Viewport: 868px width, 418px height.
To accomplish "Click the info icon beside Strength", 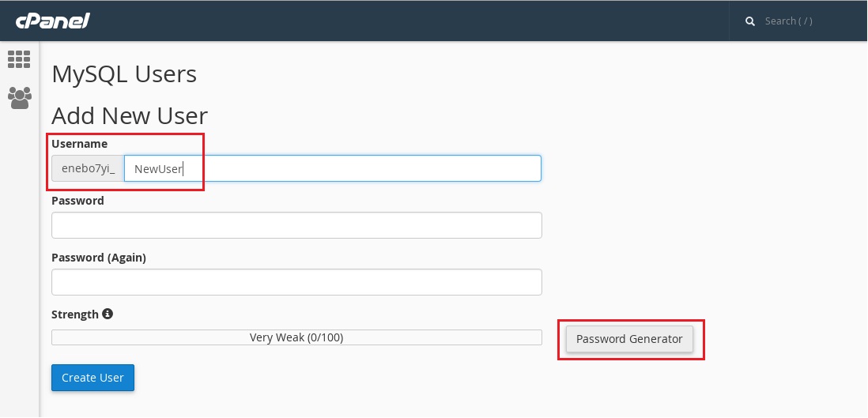I will tap(108, 314).
